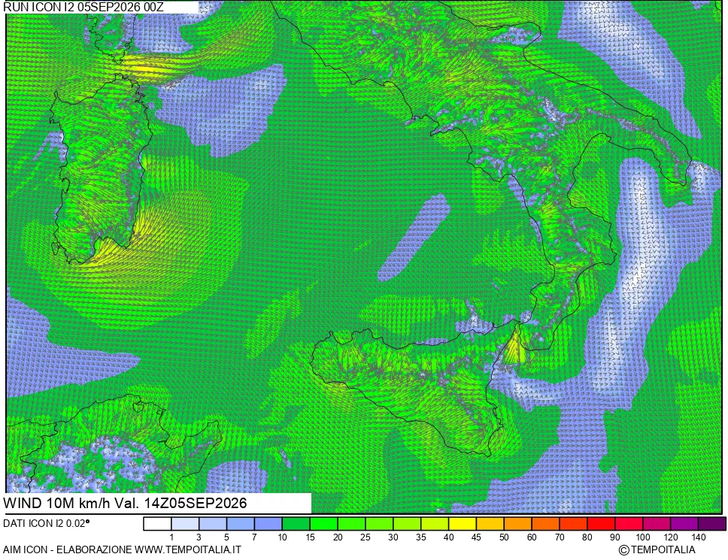Select the dark purple swatch above 140
This screenshot has height=560, width=728.
pyautogui.click(x=711, y=524)
